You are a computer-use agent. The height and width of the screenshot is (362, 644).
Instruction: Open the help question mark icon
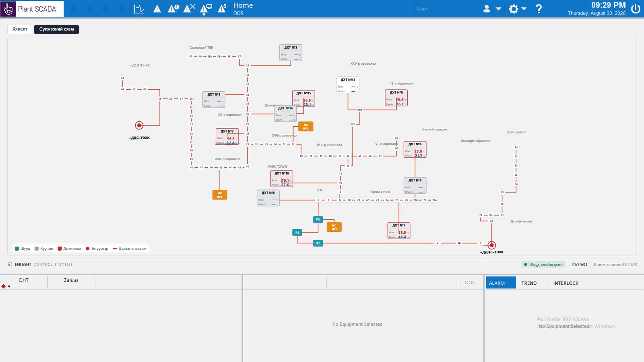pos(539,8)
